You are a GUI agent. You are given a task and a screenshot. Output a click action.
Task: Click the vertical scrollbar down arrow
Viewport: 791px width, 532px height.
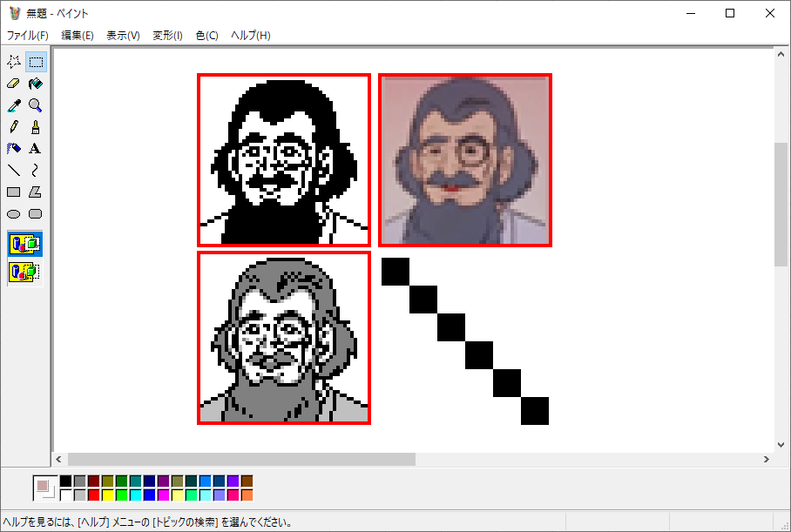click(x=781, y=445)
